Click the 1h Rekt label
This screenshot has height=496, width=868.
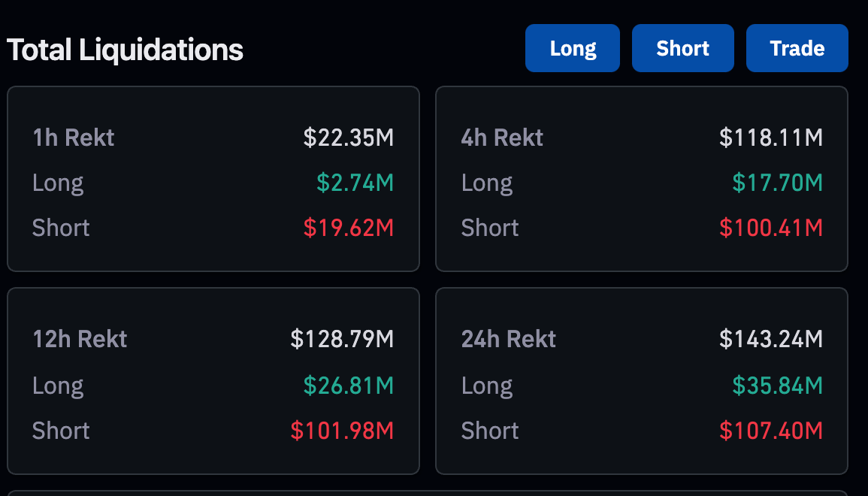click(x=74, y=138)
